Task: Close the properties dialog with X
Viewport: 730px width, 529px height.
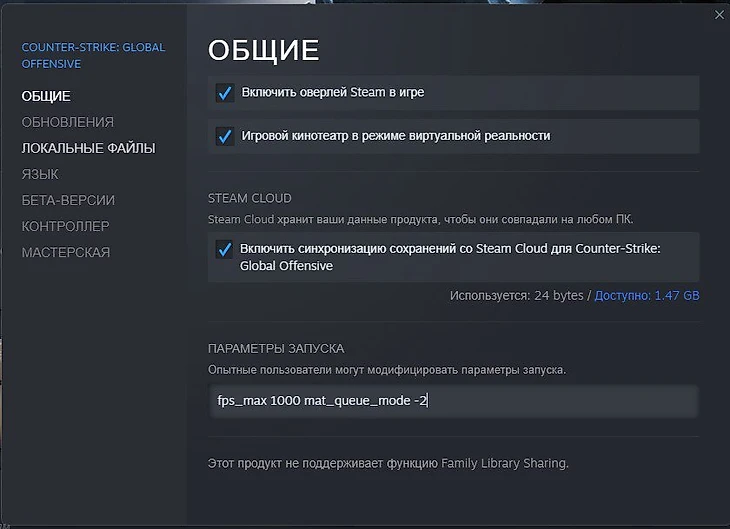Action: click(x=719, y=15)
